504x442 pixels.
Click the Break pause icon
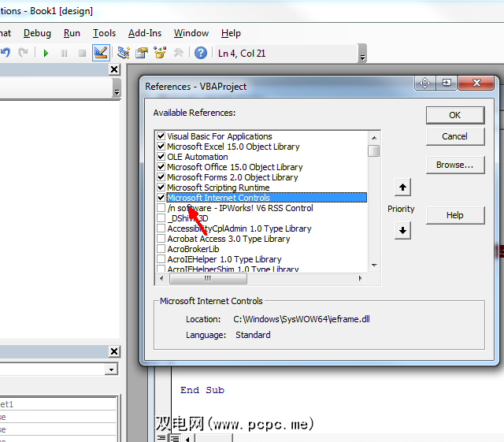coord(64,53)
